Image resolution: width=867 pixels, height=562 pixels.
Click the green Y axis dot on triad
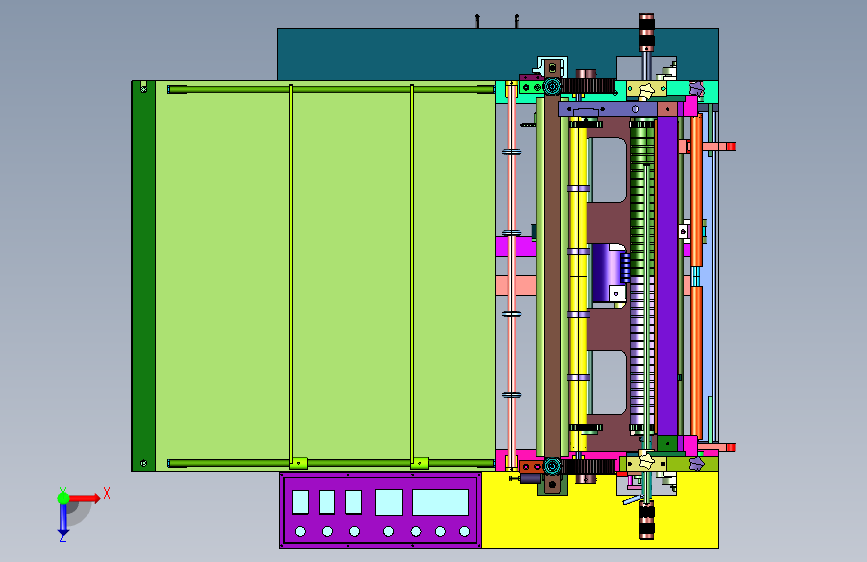point(63,498)
